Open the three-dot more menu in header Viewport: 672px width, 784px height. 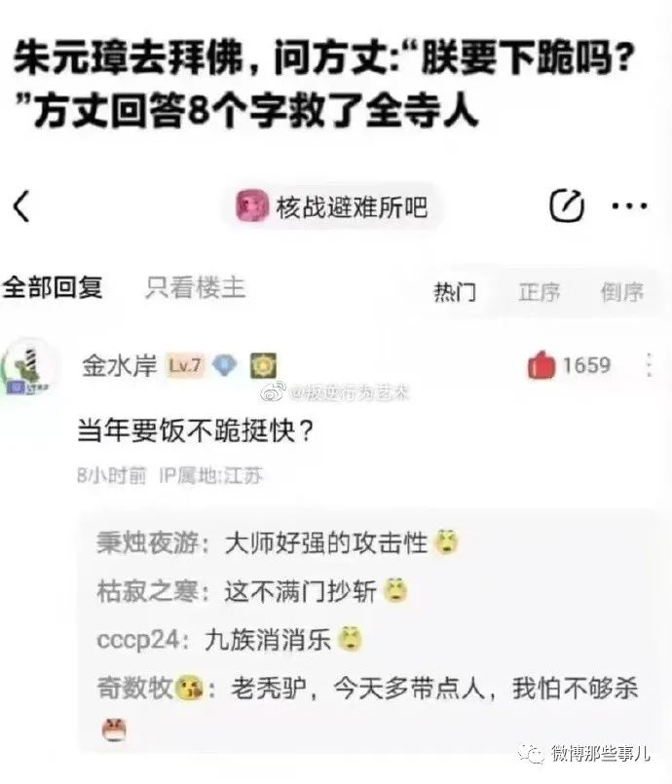pyautogui.click(x=630, y=205)
